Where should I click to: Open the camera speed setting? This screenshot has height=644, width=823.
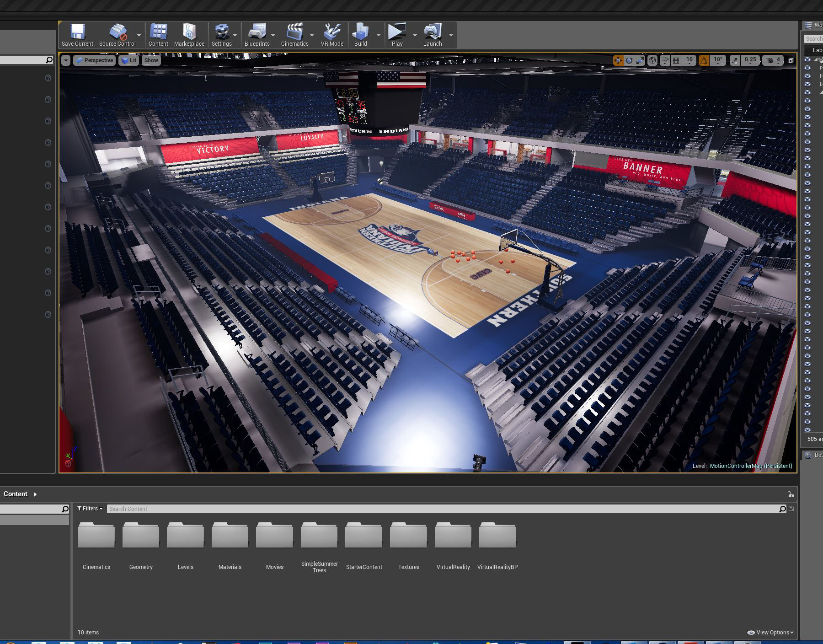(x=773, y=60)
